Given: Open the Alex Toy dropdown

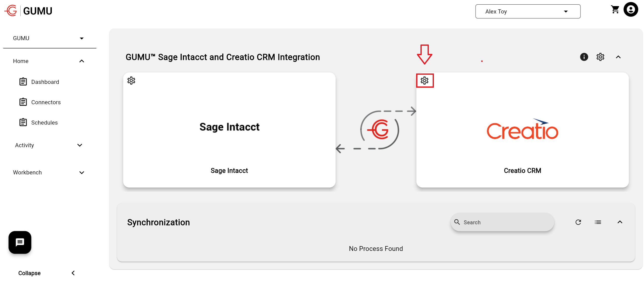Looking at the screenshot, I should tap(528, 11).
